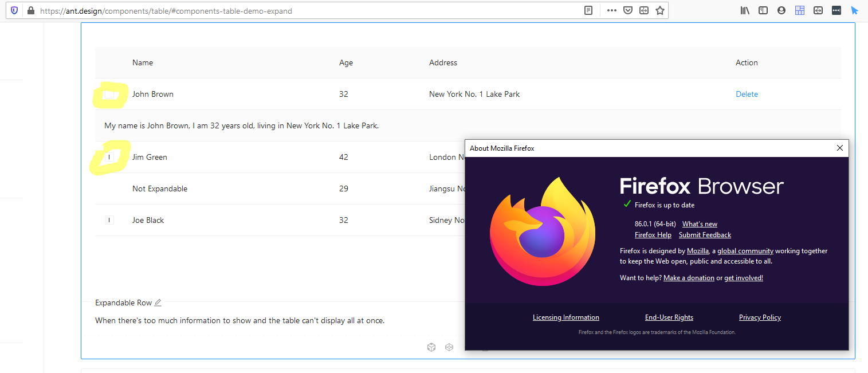Click the dark square three-dot extension icon
This screenshot has height=373, width=868.
click(836, 10)
